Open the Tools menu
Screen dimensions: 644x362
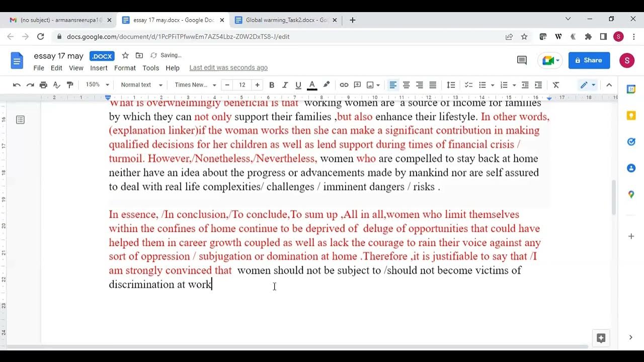(150, 68)
